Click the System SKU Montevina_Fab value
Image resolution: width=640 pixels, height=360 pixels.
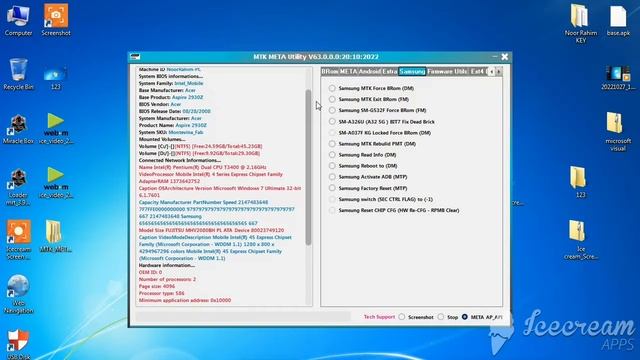coord(186,132)
